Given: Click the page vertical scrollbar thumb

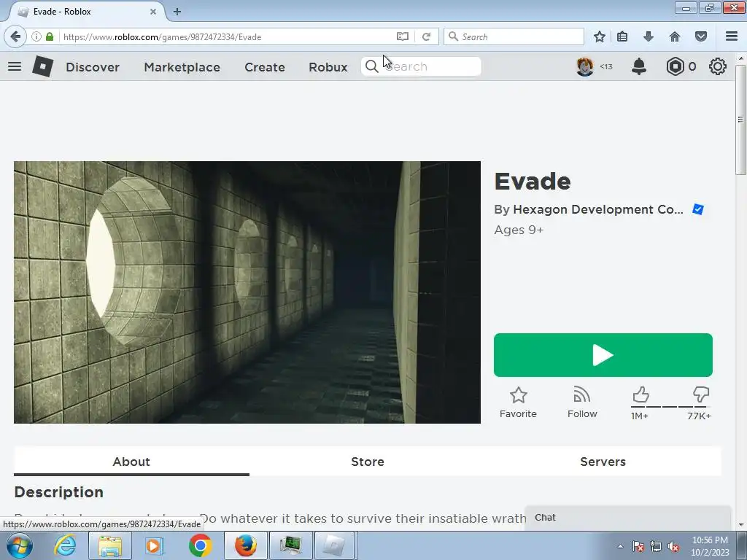Looking at the screenshot, I should pyautogui.click(x=740, y=120).
